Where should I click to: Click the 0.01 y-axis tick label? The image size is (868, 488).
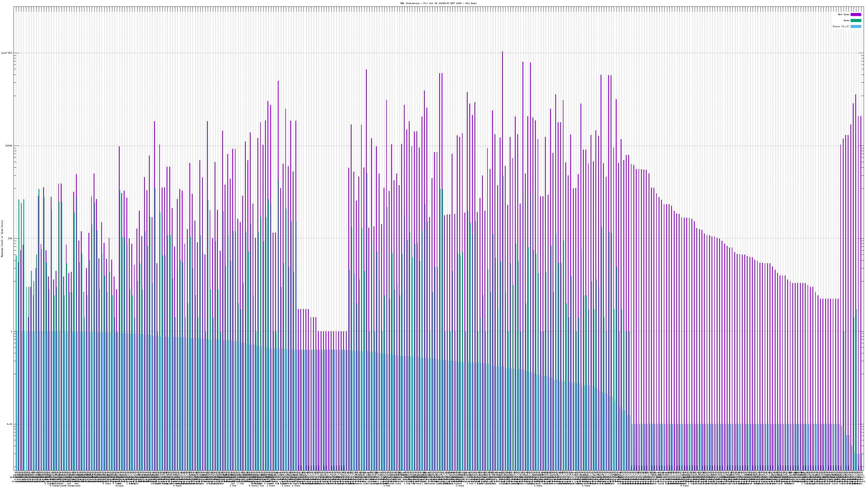click(9, 424)
